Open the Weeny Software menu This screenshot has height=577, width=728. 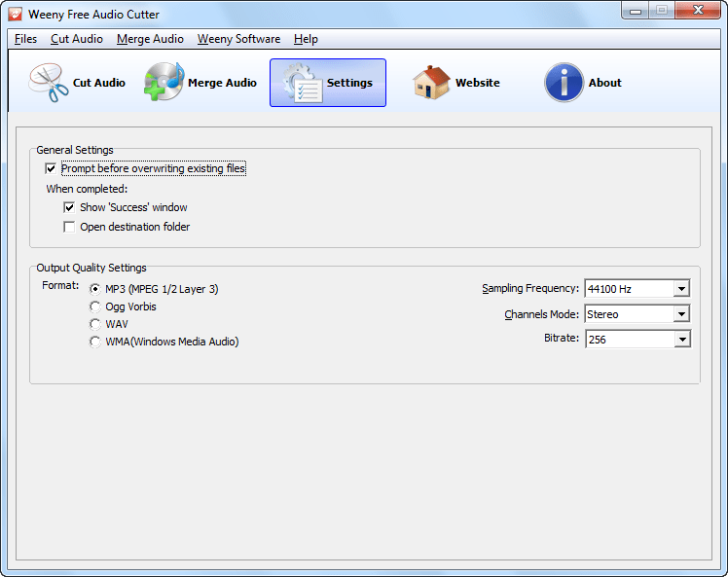[238, 39]
